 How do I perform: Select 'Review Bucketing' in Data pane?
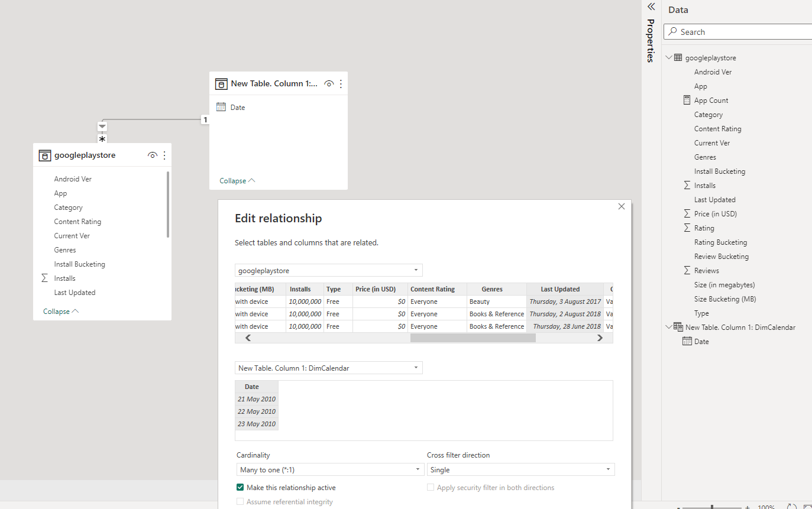722,256
